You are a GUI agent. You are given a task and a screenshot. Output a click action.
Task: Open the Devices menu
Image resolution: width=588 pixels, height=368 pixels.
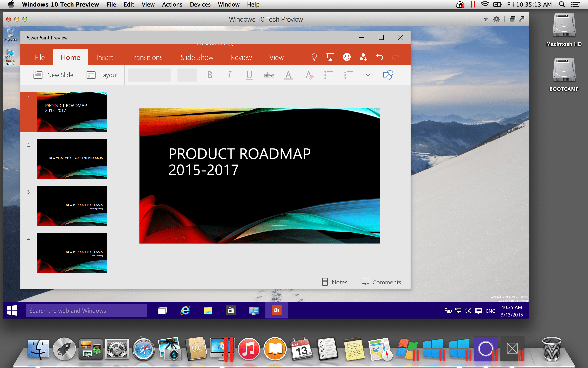point(200,4)
